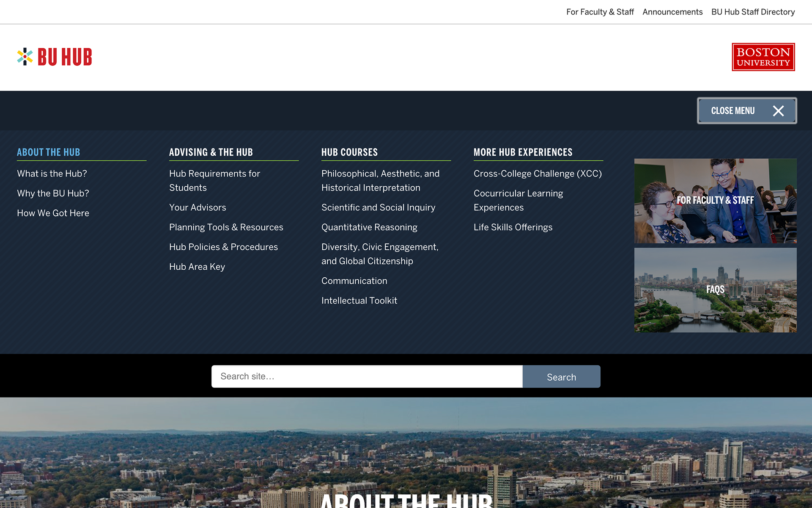812x508 pixels.
Task: Click the Search button
Action: 561,376
